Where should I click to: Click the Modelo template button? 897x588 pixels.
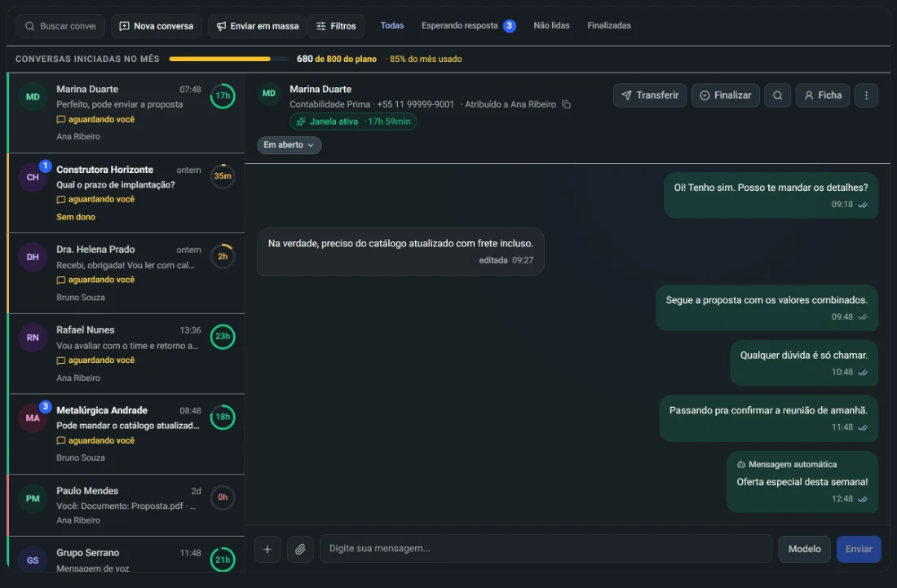(804, 549)
